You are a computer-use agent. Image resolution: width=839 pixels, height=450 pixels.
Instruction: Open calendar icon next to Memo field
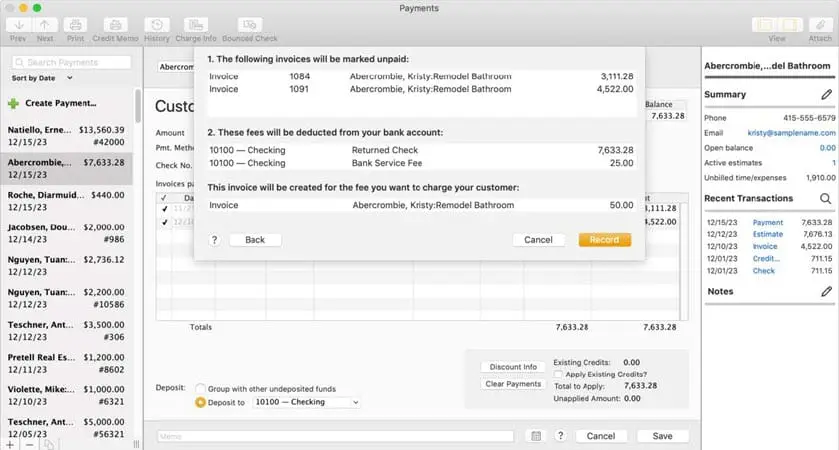click(x=536, y=436)
